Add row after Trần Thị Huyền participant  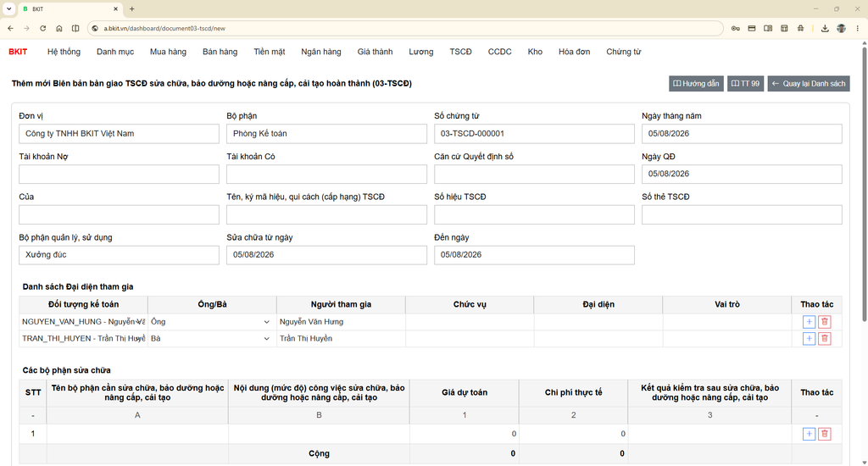809,338
